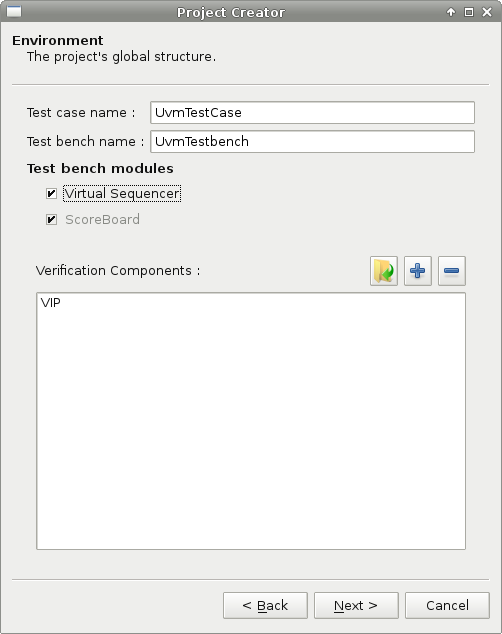
Task: Close the Project Creator dialog
Action: tap(487, 12)
